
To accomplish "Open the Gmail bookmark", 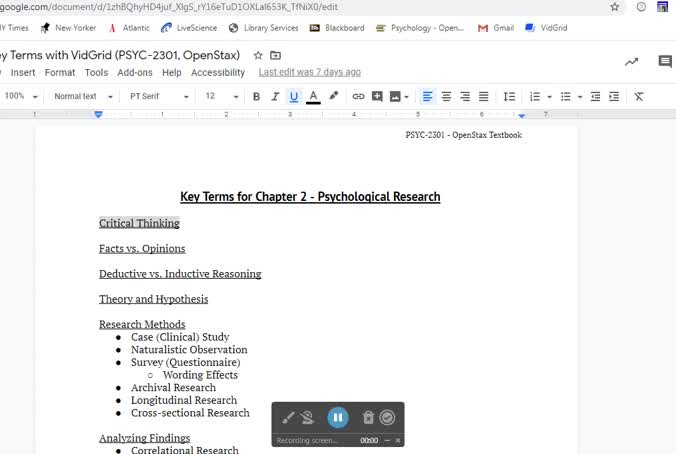I will point(496,28).
